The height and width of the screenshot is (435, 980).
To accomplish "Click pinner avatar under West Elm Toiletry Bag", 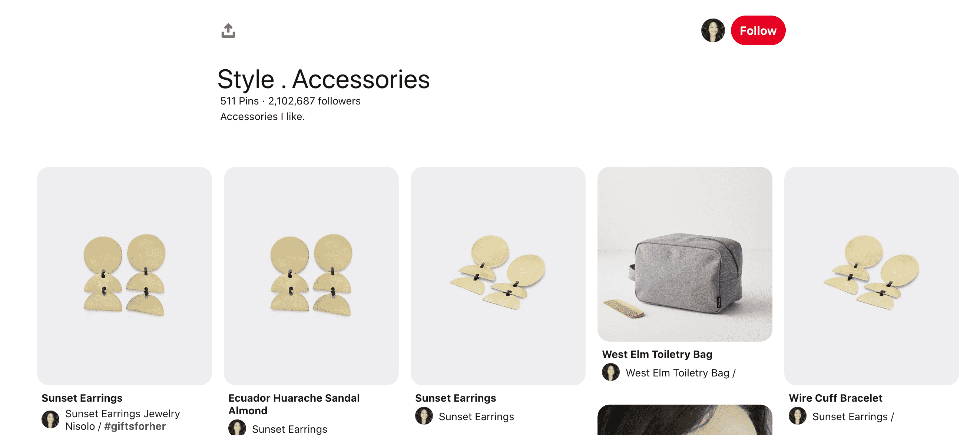I will click(611, 372).
